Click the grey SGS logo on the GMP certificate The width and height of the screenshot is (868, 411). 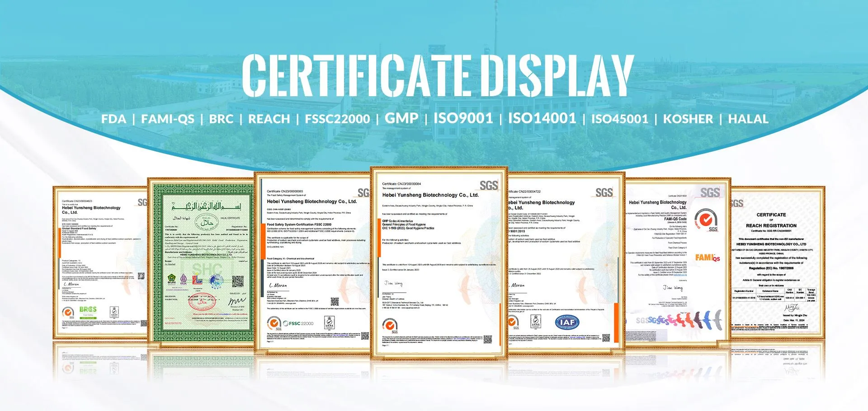tap(489, 185)
